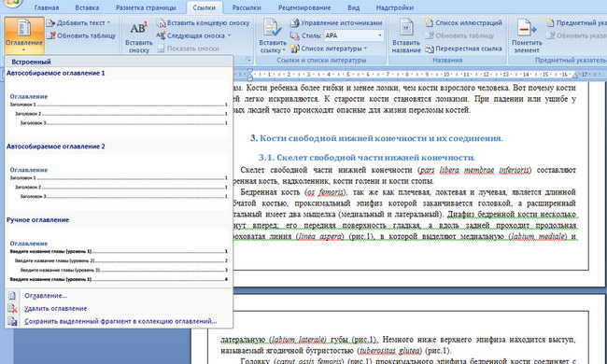Click Вставить концевую сноску
This screenshot has width=607, height=364.
[x=204, y=23]
